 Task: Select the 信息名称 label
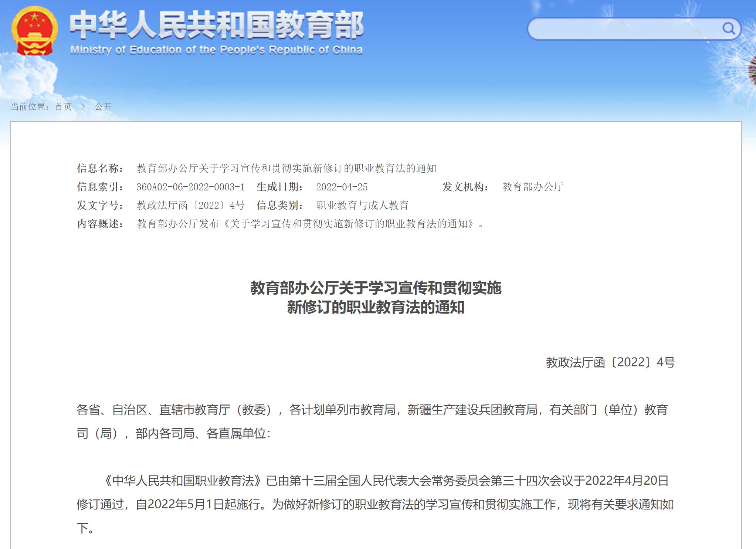tap(100, 168)
